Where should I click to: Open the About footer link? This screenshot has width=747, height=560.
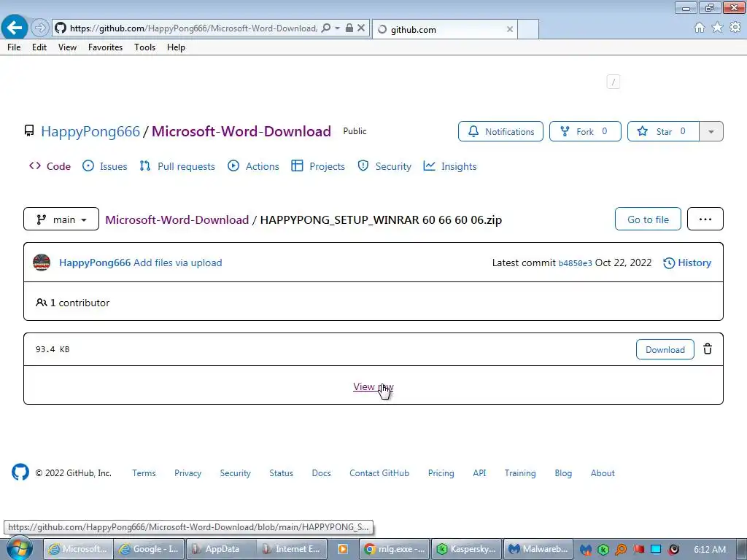tap(603, 472)
